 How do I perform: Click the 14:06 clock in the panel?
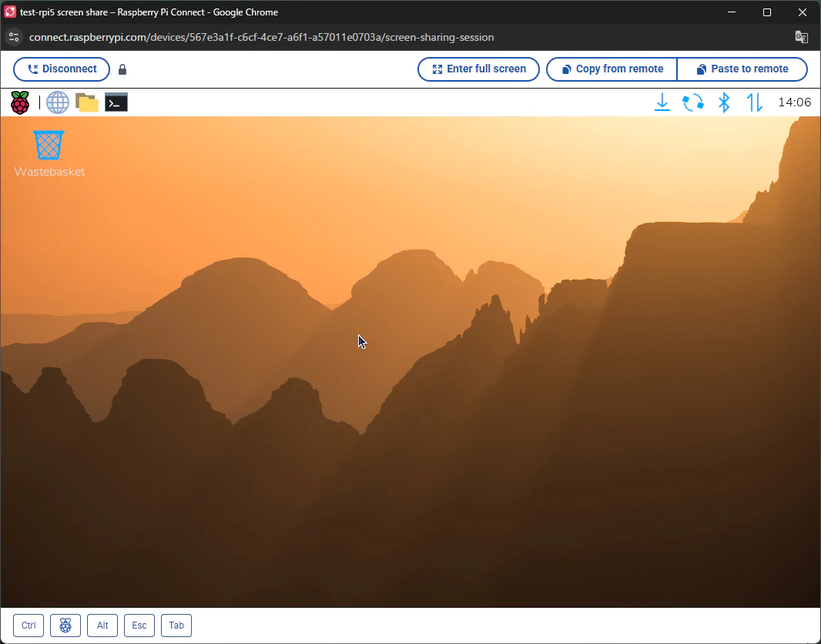[794, 102]
